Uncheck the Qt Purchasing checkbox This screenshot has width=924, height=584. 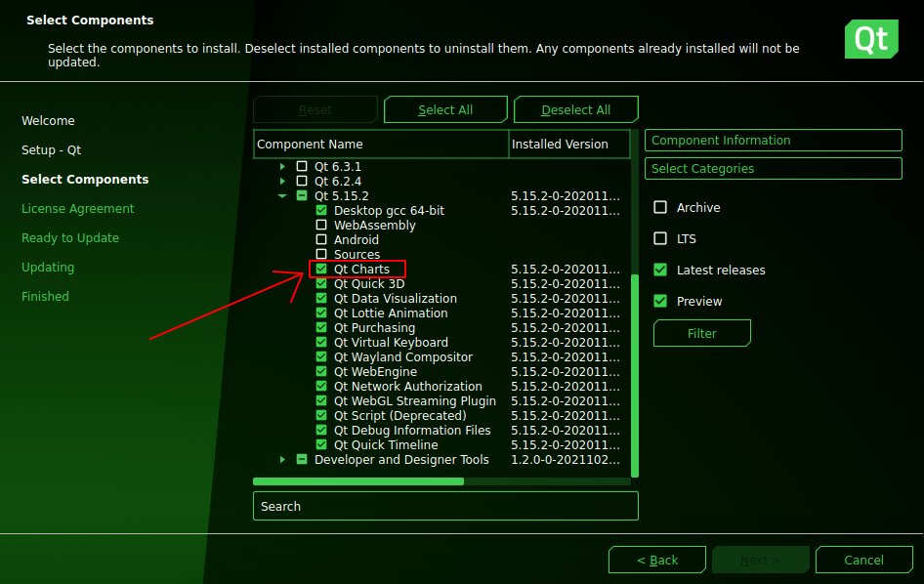[x=321, y=328]
